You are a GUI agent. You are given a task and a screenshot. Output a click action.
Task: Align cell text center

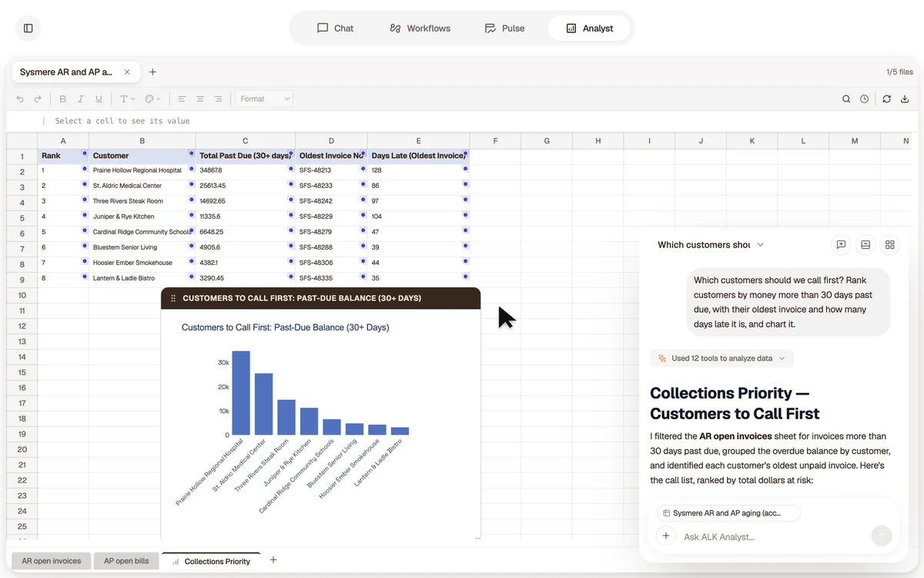(x=200, y=99)
